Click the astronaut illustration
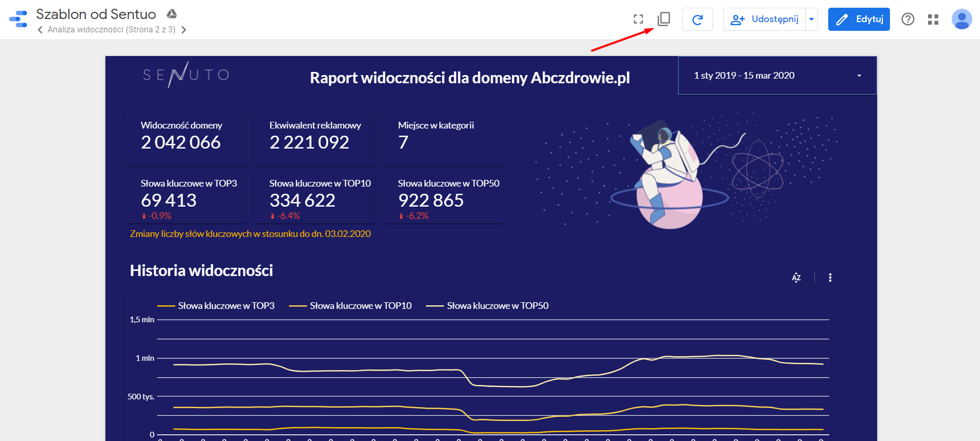 click(x=669, y=174)
